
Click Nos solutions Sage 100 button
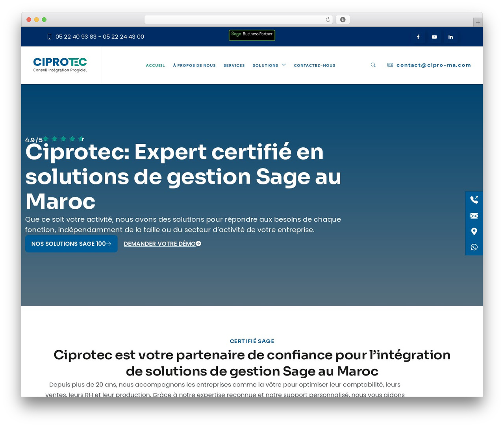pos(71,244)
